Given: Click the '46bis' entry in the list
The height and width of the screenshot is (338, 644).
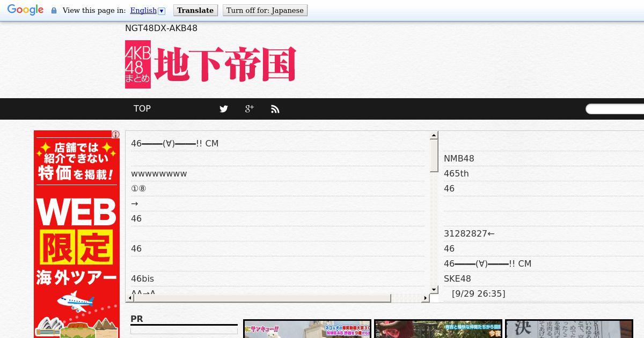Looking at the screenshot, I should click(142, 278).
